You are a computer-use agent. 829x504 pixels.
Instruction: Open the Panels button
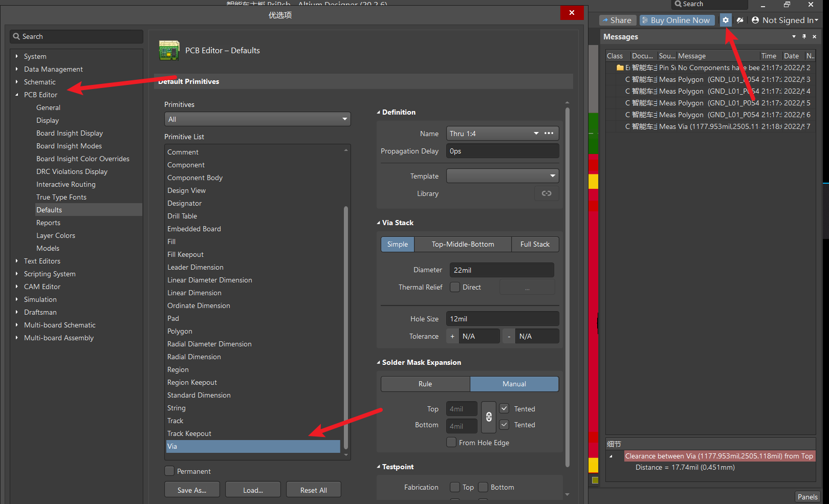[808, 497]
